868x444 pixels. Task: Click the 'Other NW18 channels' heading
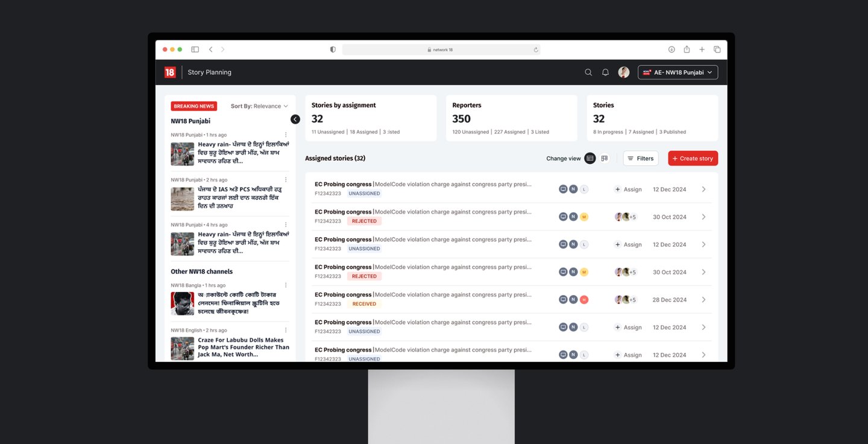point(201,271)
